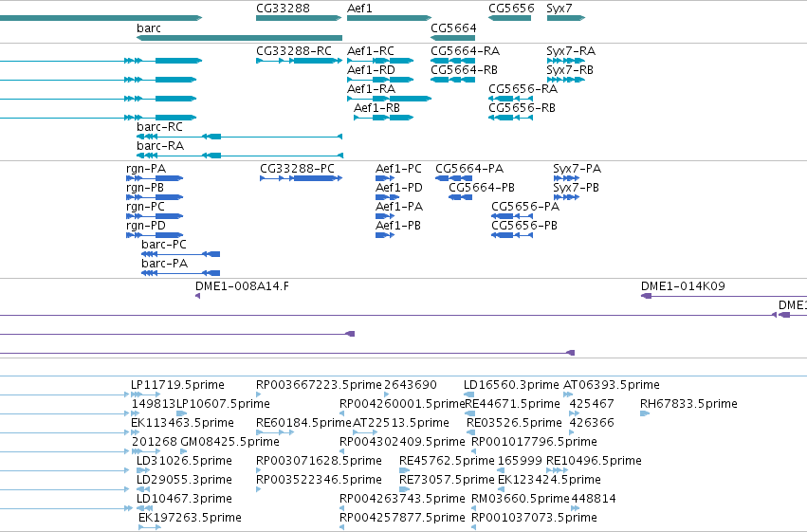Select the CG5656 gene feature

click(x=509, y=18)
